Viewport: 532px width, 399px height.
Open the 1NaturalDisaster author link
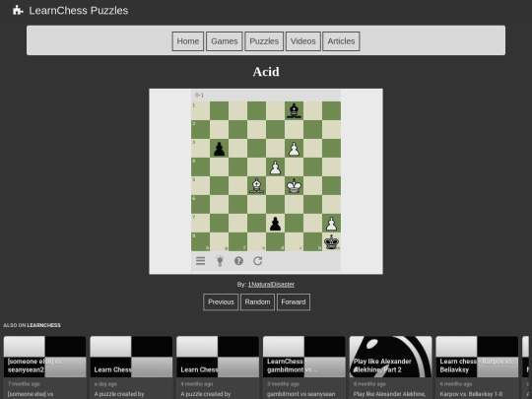point(271,285)
